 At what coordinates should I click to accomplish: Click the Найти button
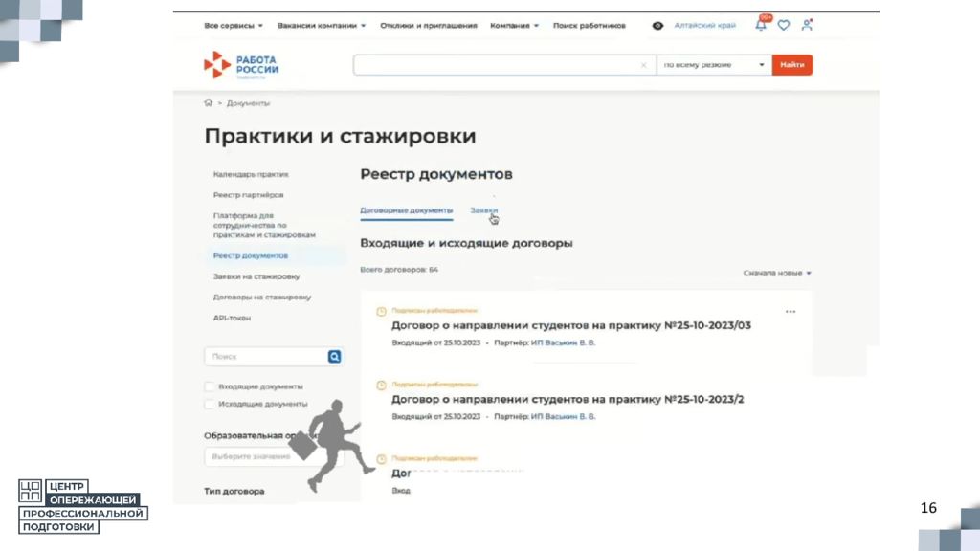[791, 65]
